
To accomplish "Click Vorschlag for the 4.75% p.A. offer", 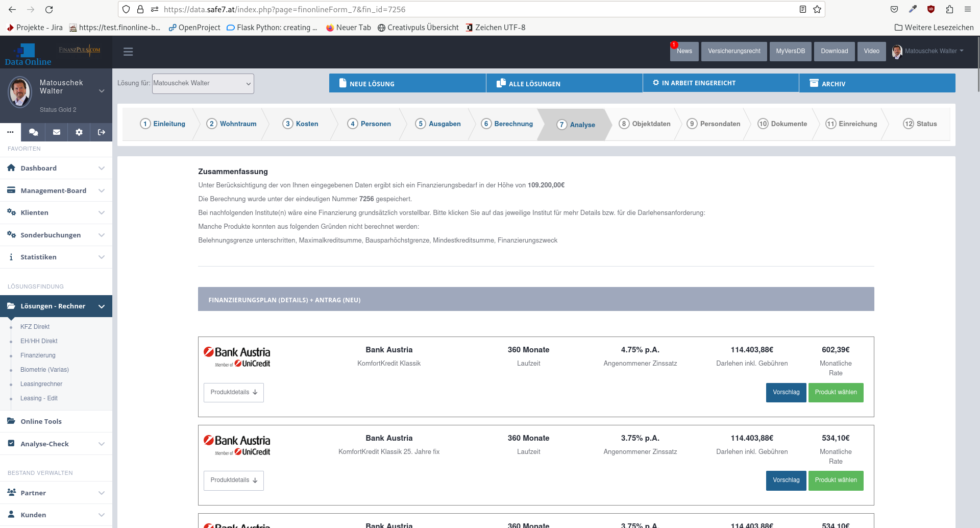I will click(786, 392).
